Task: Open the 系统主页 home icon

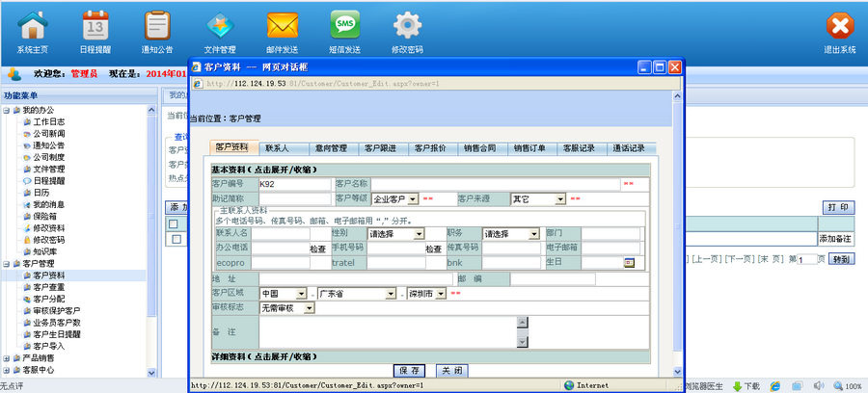Action: coord(33,25)
